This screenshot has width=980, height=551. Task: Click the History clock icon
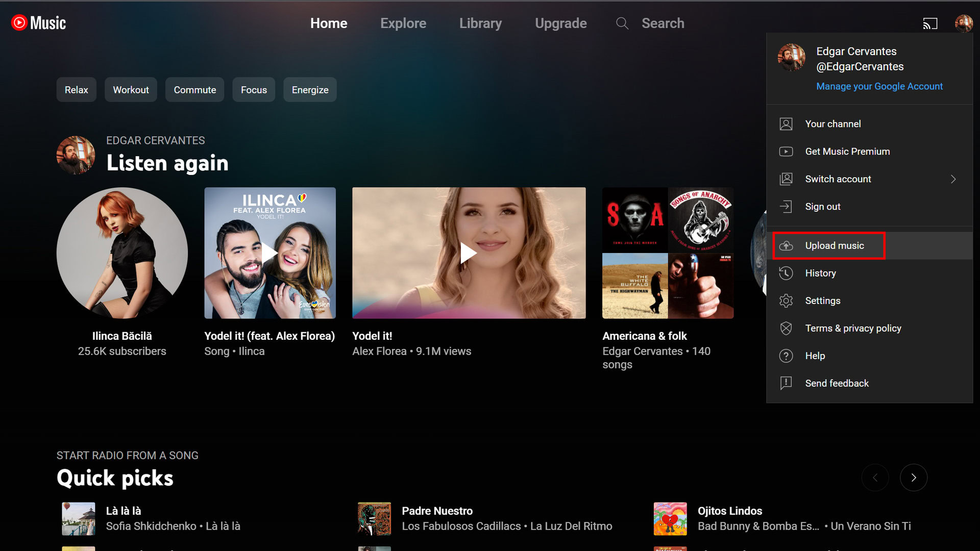[x=786, y=273]
